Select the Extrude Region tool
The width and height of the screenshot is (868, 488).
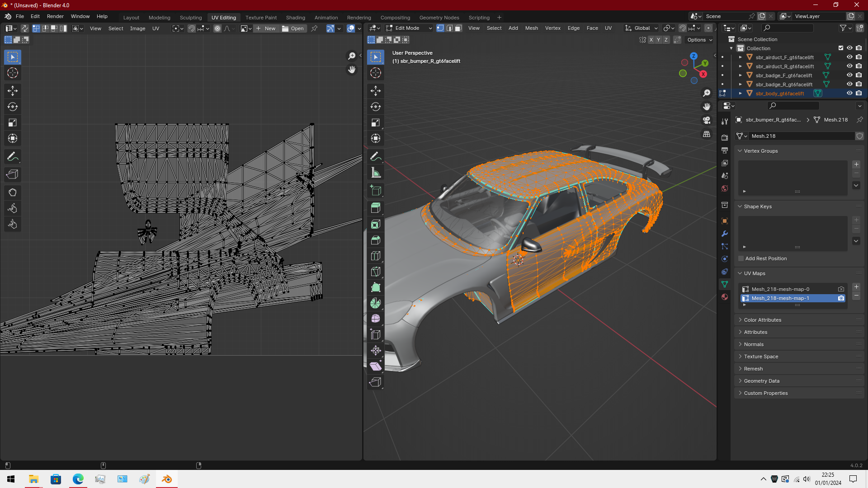(x=375, y=208)
